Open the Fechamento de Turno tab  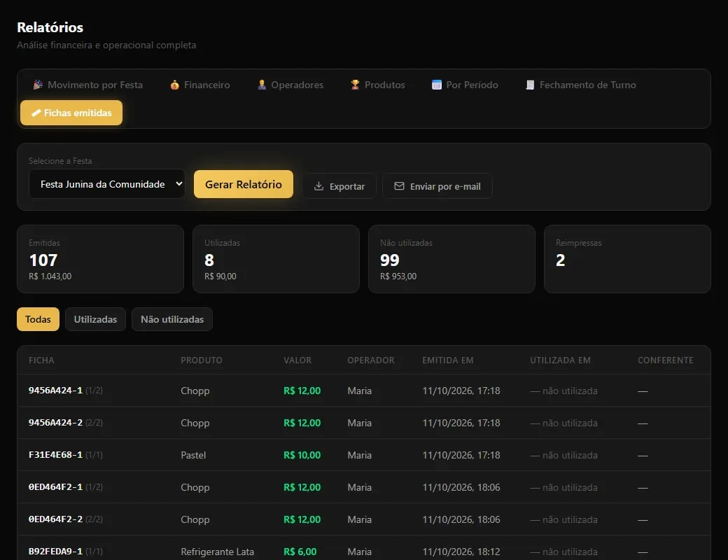pos(581,85)
